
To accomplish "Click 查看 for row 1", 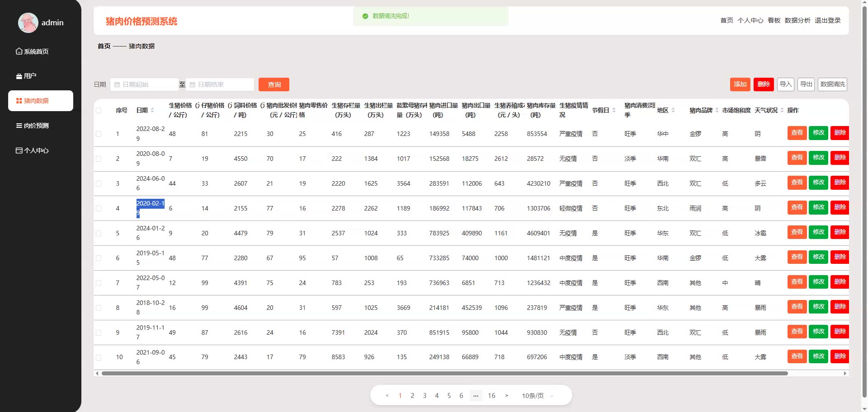I will point(797,133).
